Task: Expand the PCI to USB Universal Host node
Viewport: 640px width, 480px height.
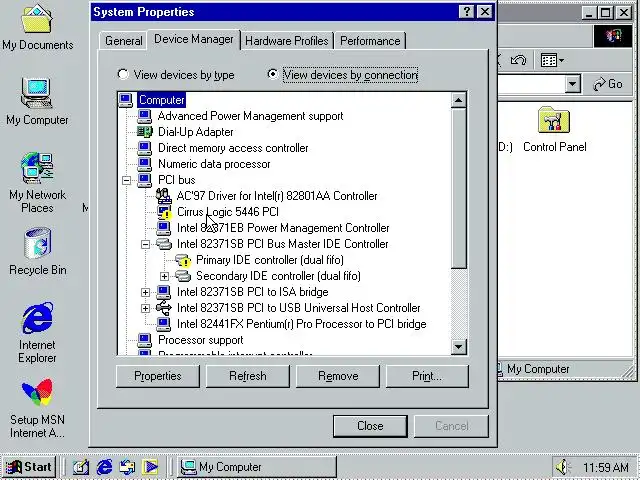Action: [145, 308]
